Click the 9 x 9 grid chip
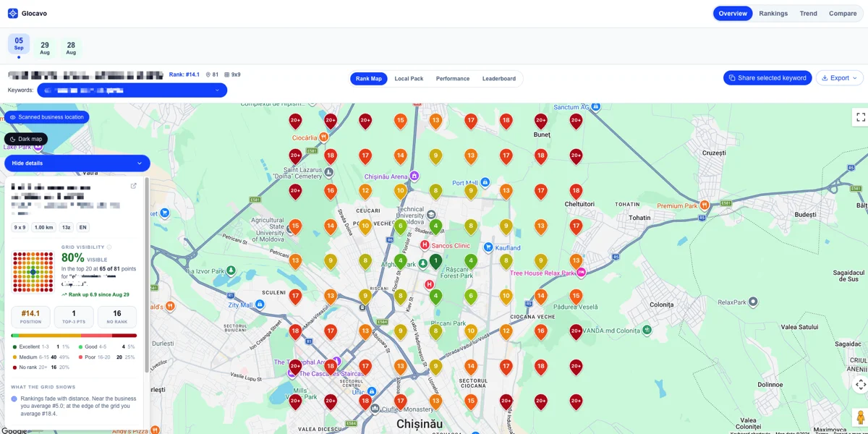Viewport: 868px width, 434px height. (x=20, y=227)
